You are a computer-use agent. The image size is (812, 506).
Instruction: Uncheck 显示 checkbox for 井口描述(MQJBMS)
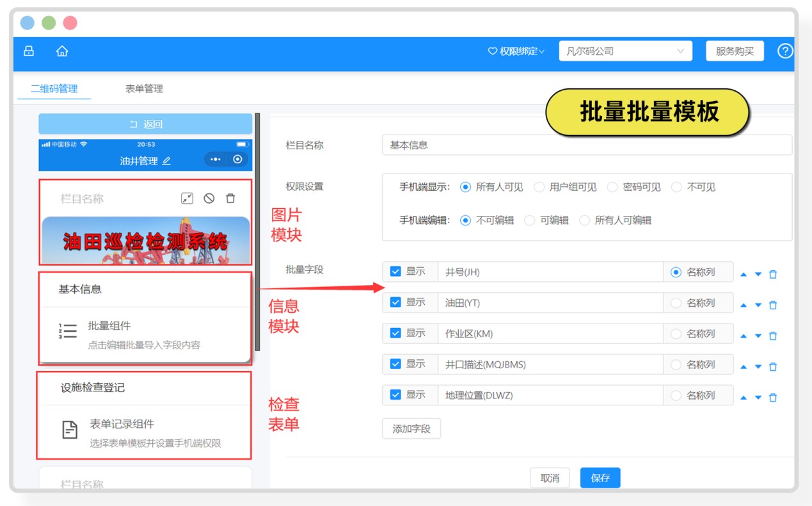(x=395, y=364)
